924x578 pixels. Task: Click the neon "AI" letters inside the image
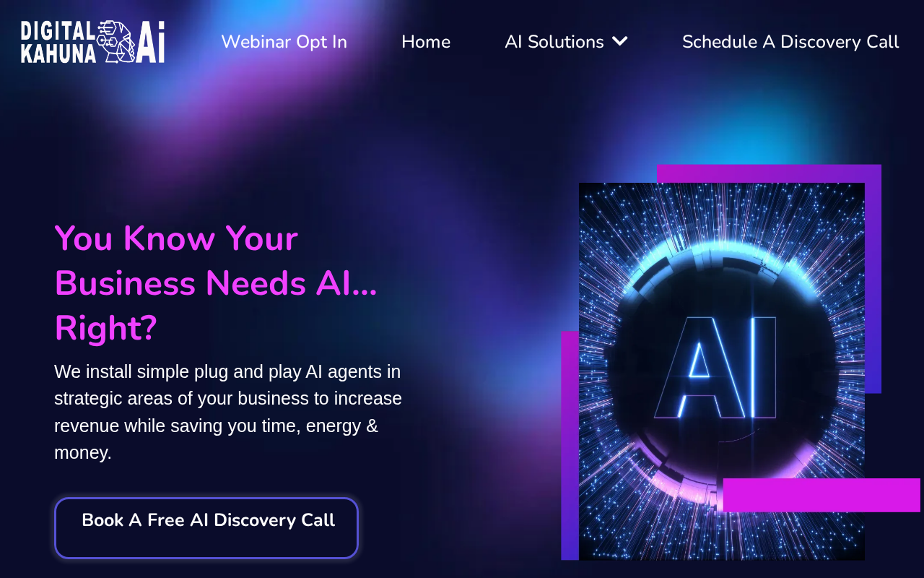pos(715,367)
